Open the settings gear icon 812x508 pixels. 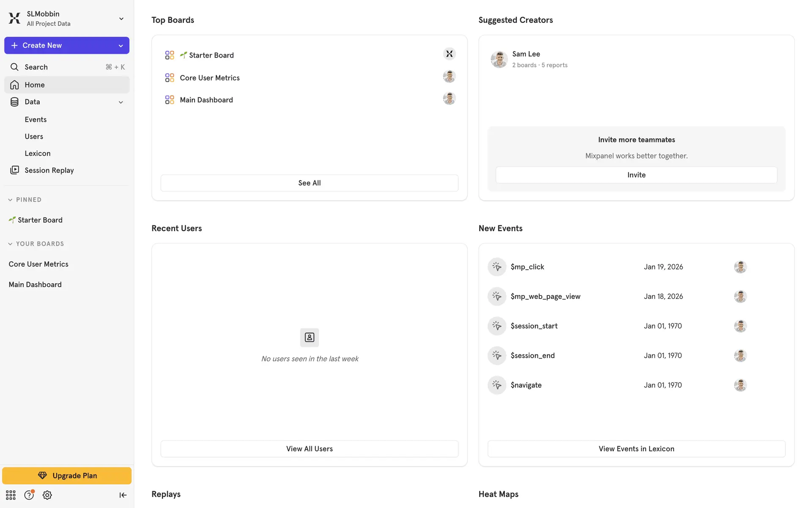point(47,495)
